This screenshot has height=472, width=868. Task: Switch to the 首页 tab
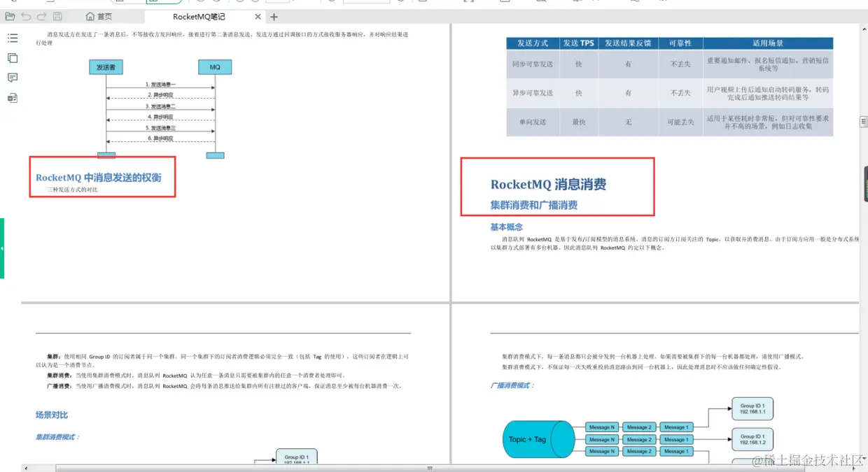click(x=99, y=17)
